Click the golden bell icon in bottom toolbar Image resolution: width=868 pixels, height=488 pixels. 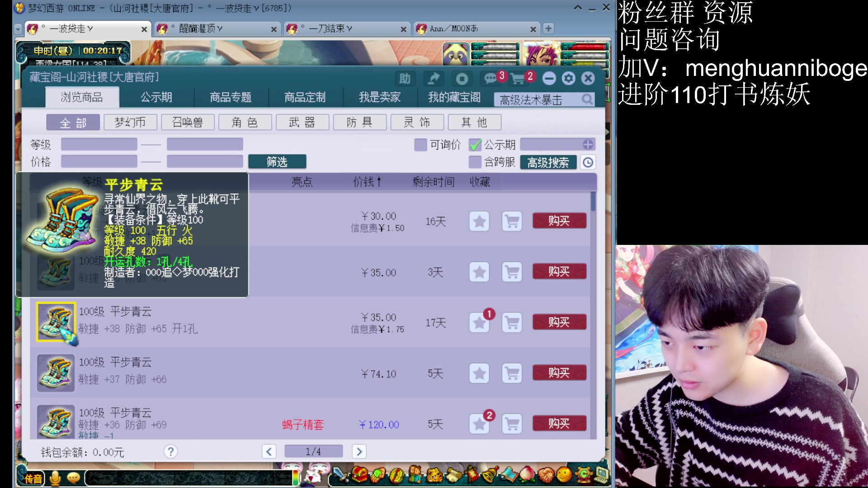coord(490,475)
